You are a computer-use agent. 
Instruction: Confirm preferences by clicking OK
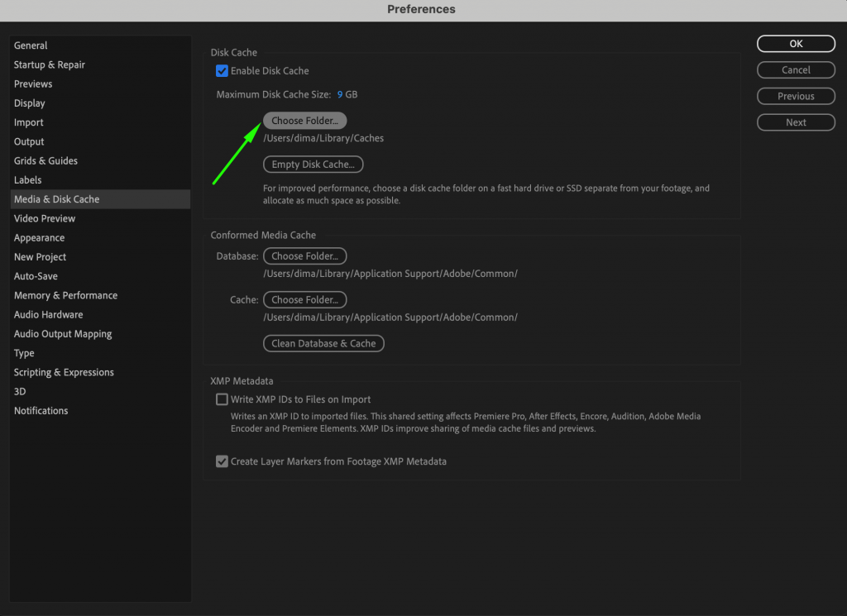click(796, 43)
